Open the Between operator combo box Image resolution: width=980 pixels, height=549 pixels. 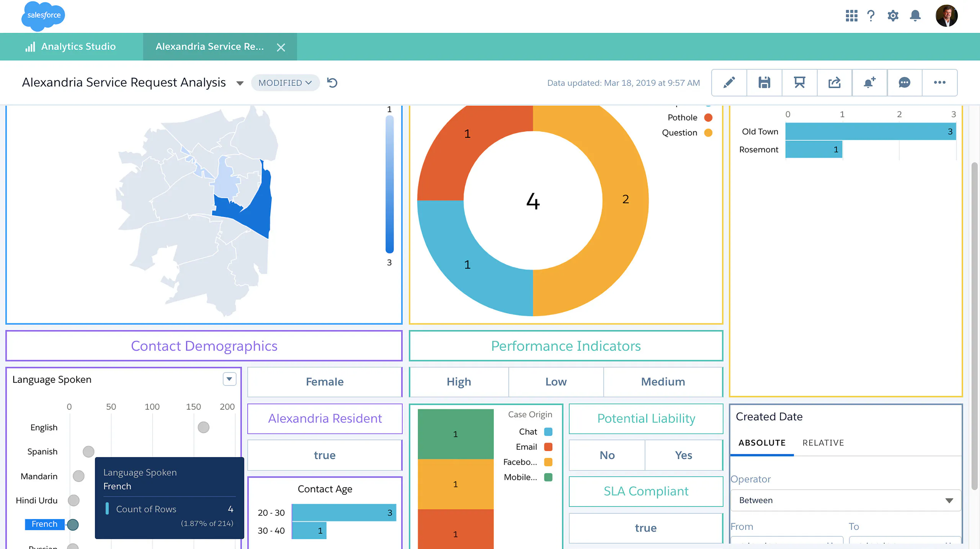(845, 500)
